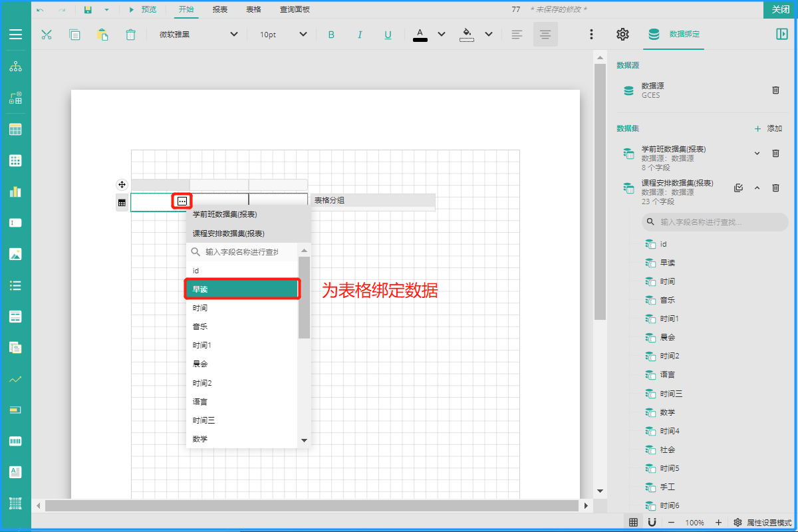Delete the 学前班数据集 dataset
Screen dimensions: 798x532
(x=775, y=154)
